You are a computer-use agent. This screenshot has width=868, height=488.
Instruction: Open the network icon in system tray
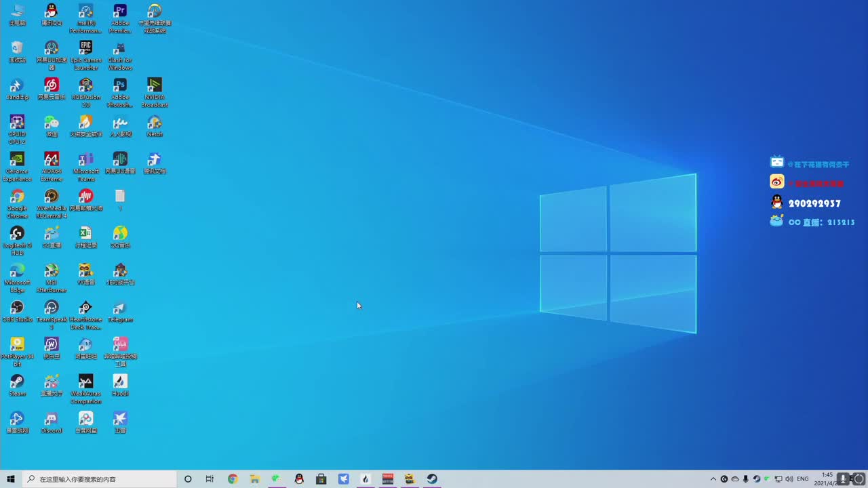pyautogui.click(x=778, y=479)
